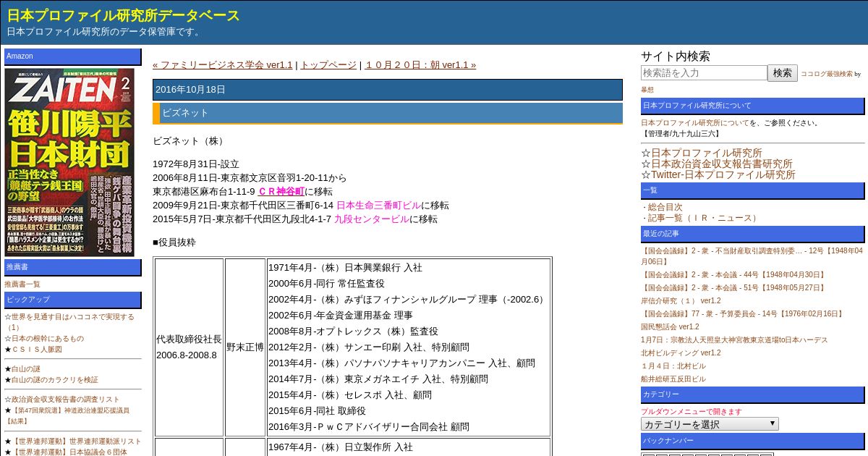Click row 2016年3月-ＰｗＣアドバイザリー合同会社 顧問
Screen dimensions: 868x456
369,427
